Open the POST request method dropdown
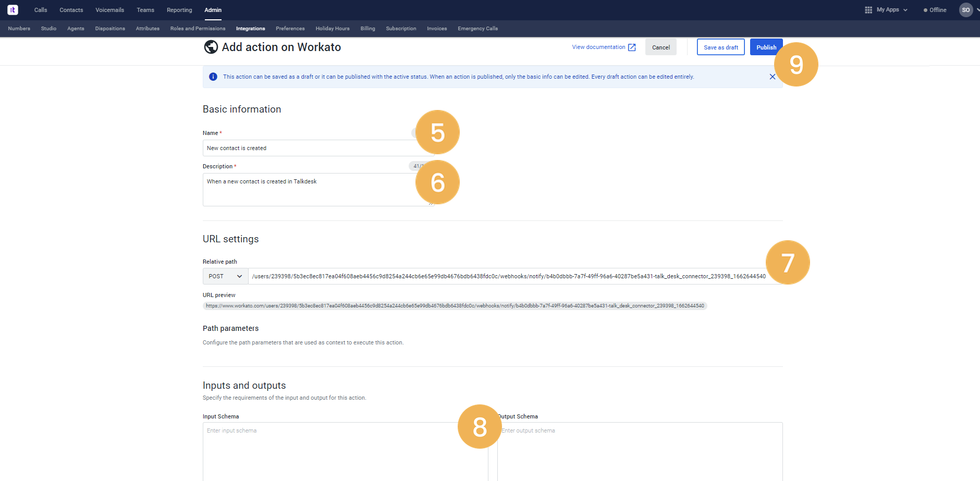This screenshot has width=980, height=481. coord(225,276)
